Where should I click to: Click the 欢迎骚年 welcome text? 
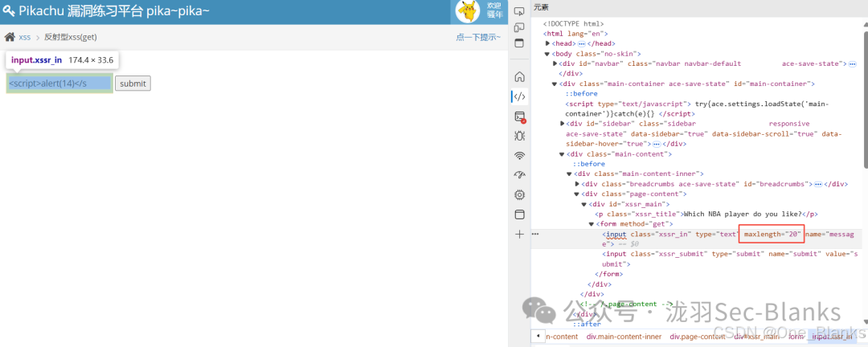[x=493, y=10]
